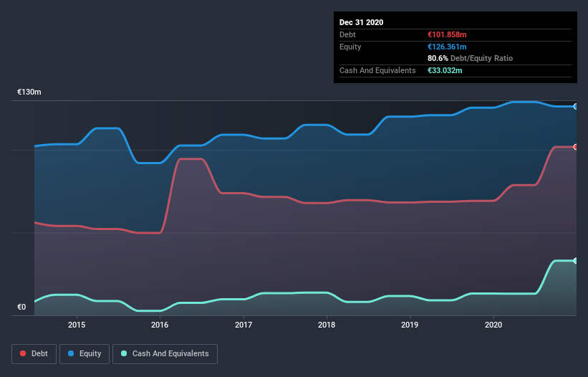Viewport: 588px width, 377px height.
Task: Click the 2018 x-axis label
Action: pos(327,325)
